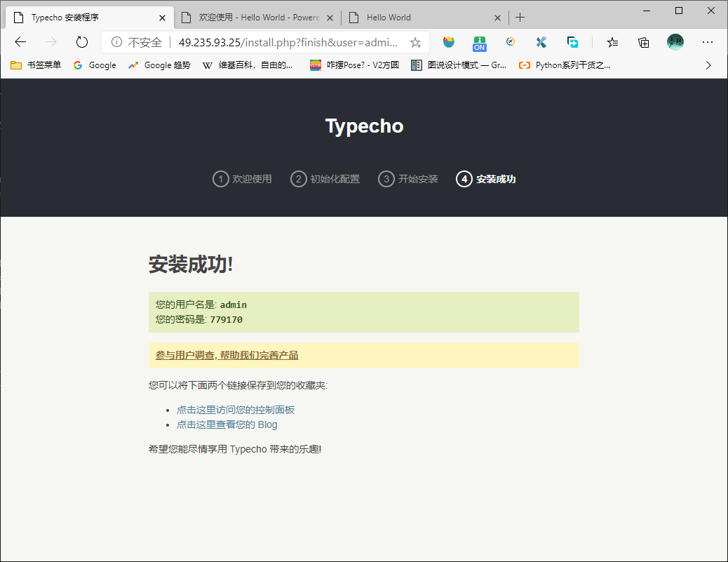Click the Typecho page heading

(365, 126)
